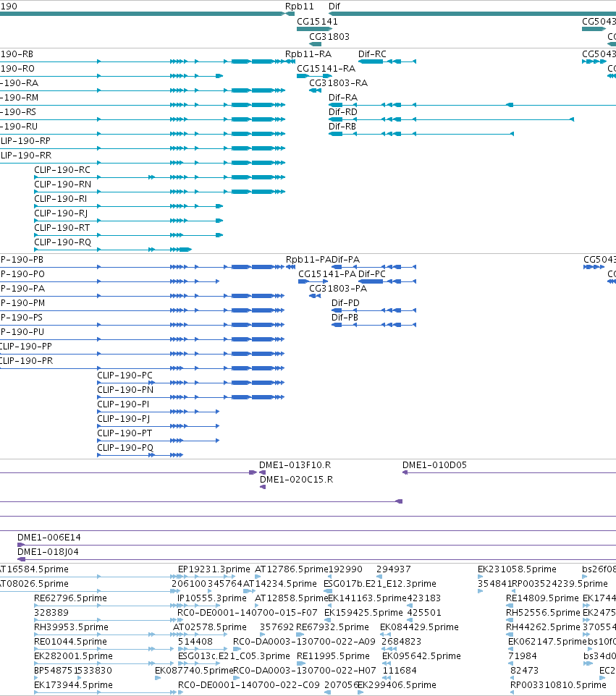616x696 pixels.
Task: Click EST AT12786.5prime label
Action: pos(291,569)
